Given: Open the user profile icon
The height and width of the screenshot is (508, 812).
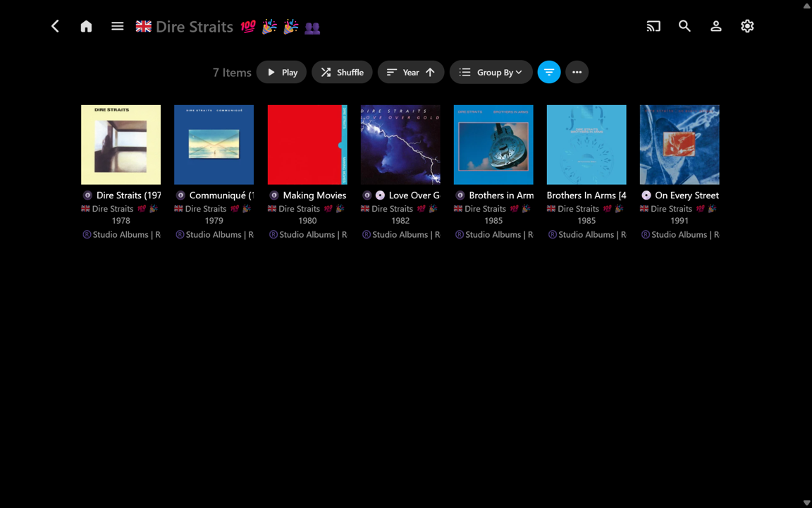Looking at the screenshot, I should tap(715, 26).
